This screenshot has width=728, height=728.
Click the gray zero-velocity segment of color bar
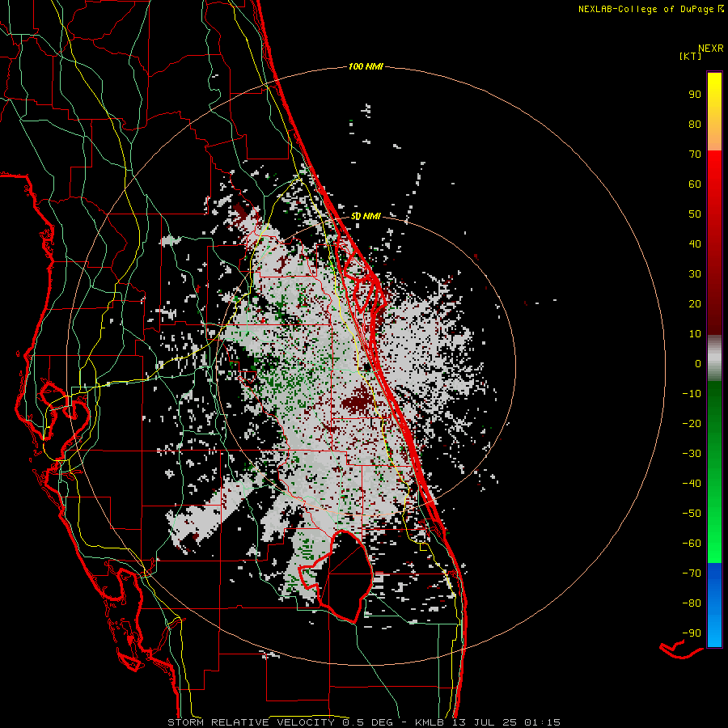(x=714, y=358)
